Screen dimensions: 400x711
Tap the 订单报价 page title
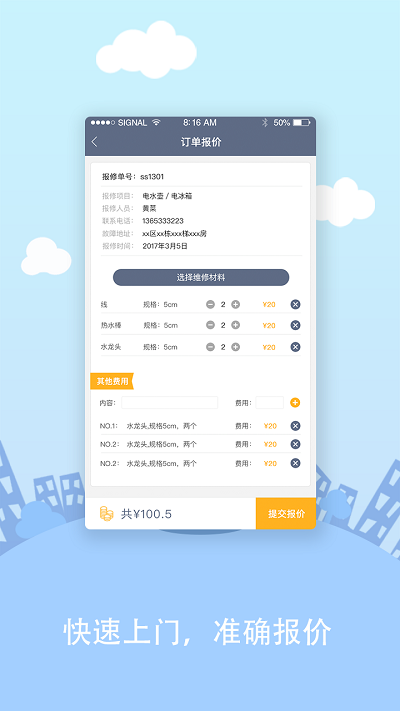tap(201, 142)
